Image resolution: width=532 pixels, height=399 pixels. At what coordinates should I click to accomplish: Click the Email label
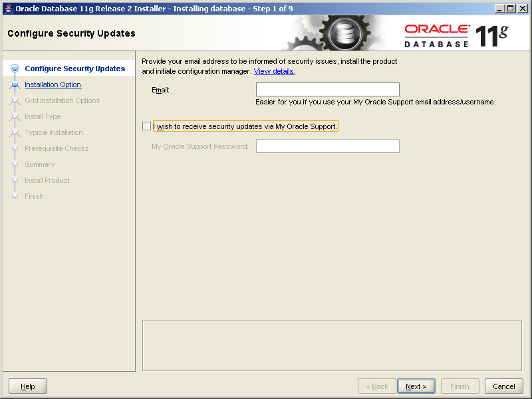[160, 90]
